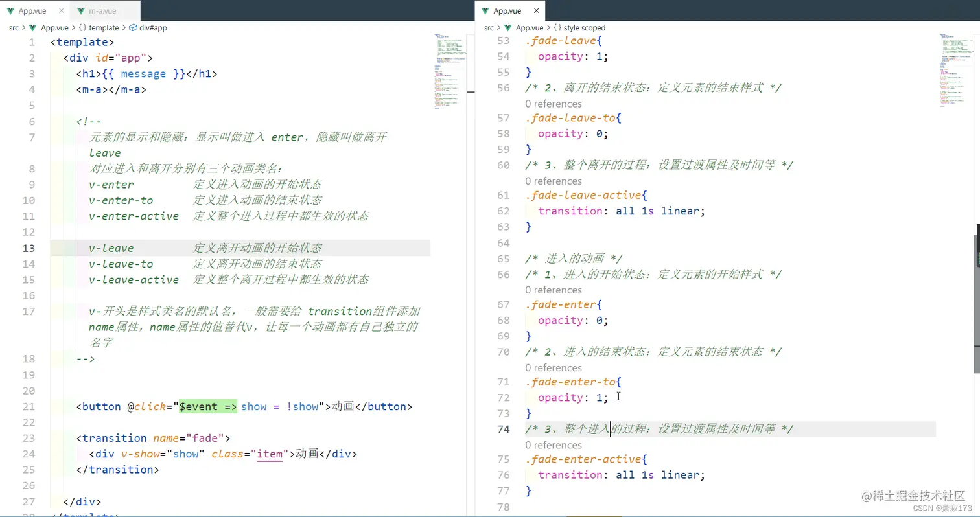Click the Vue icon on right App.vue tab
980x517 pixels.
485,11
